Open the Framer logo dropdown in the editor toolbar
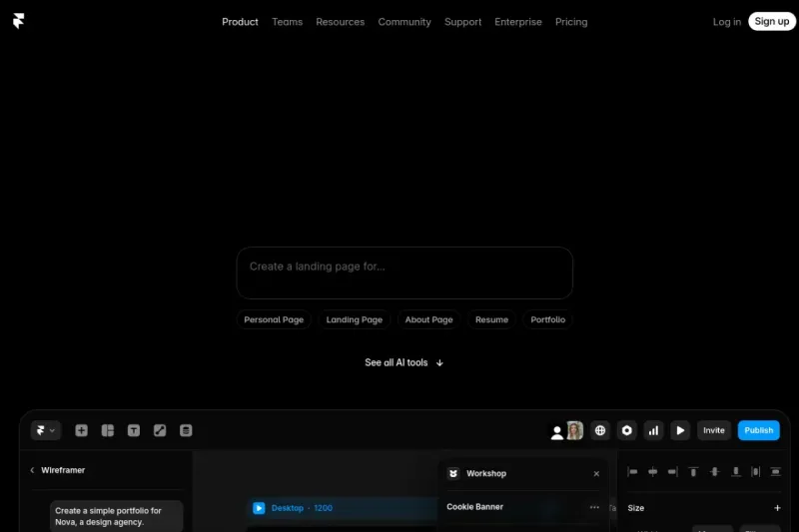799x532 pixels. tap(45, 430)
